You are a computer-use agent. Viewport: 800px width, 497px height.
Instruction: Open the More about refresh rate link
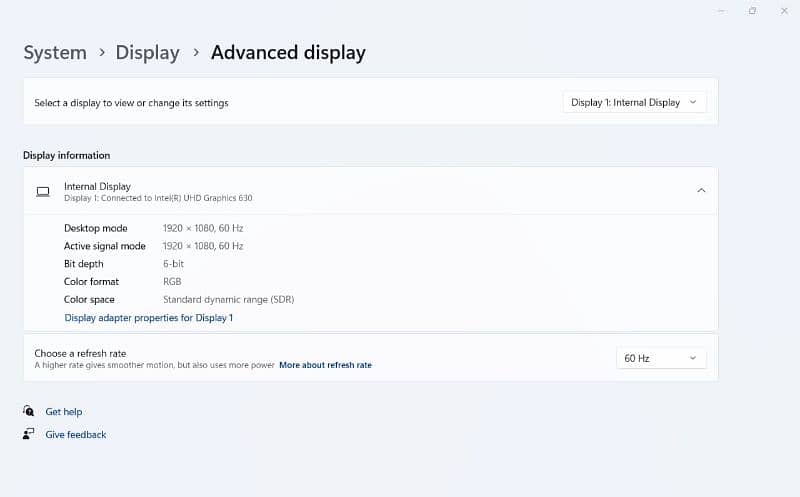[325, 365]
